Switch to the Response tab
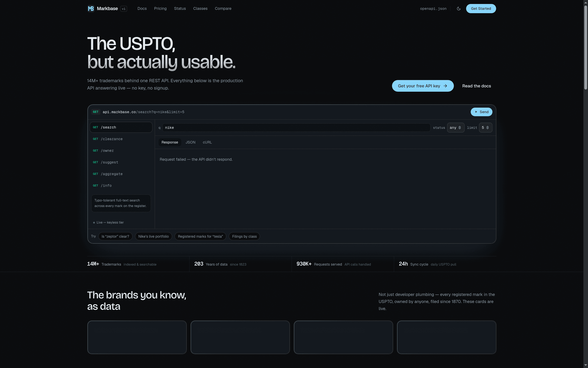 (170, 142)
